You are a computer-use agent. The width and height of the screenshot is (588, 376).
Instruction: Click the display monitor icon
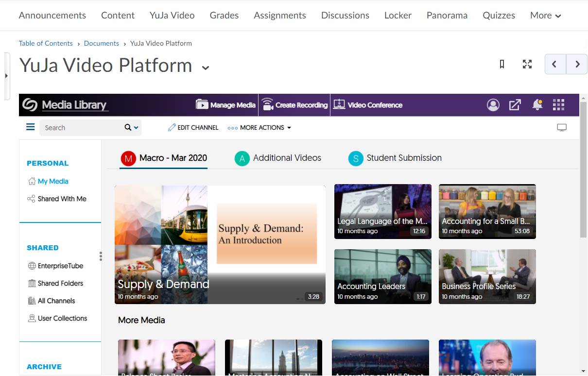pyautogui.click(x=562, y=128)
